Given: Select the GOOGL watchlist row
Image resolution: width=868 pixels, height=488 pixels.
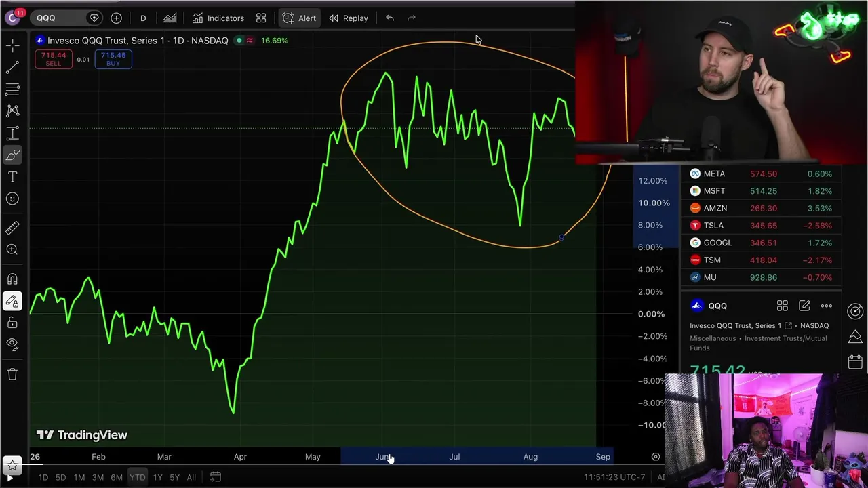Looking at the screenshot, I should pyautogui.click(x=761, y=243).
